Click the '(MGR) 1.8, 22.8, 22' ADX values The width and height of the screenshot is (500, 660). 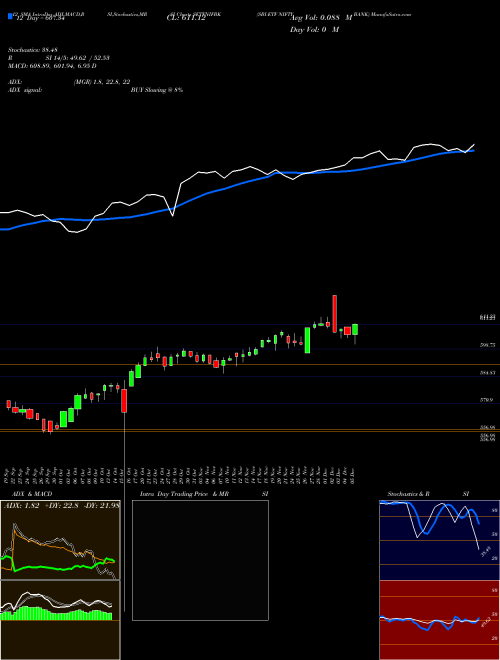tap(101, 82)
